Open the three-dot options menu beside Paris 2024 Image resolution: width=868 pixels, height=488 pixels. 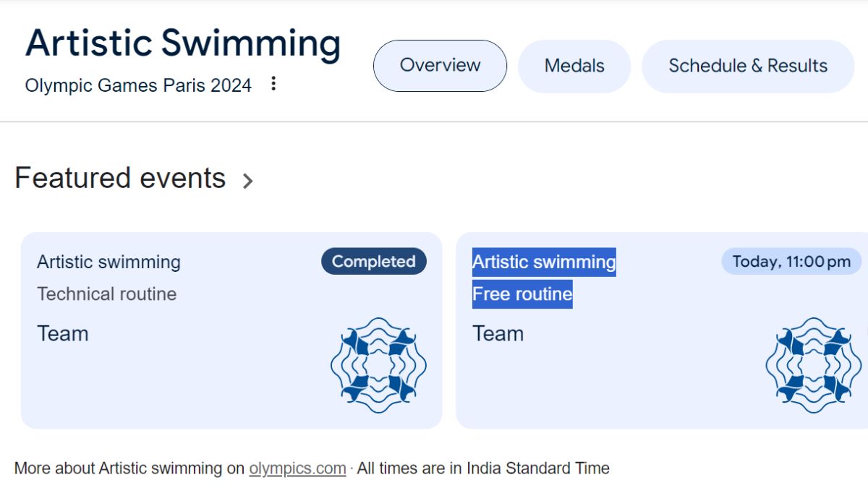coord(273,84)
